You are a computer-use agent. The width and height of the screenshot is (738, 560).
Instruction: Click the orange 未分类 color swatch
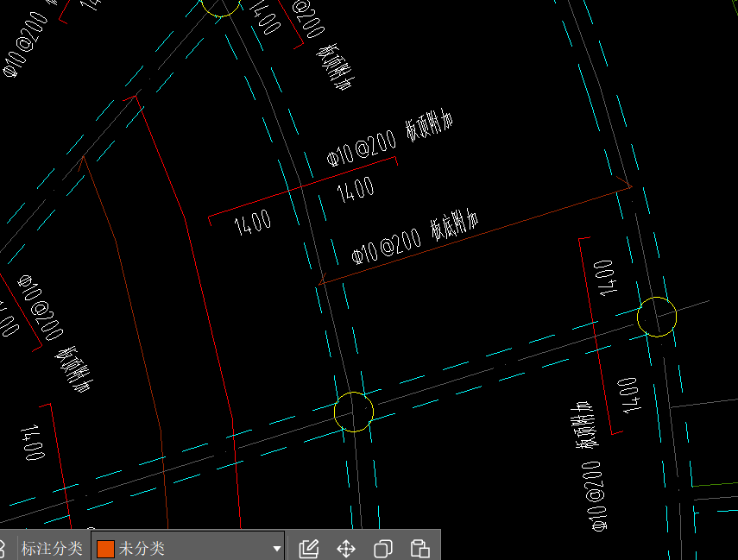point(105,549)
